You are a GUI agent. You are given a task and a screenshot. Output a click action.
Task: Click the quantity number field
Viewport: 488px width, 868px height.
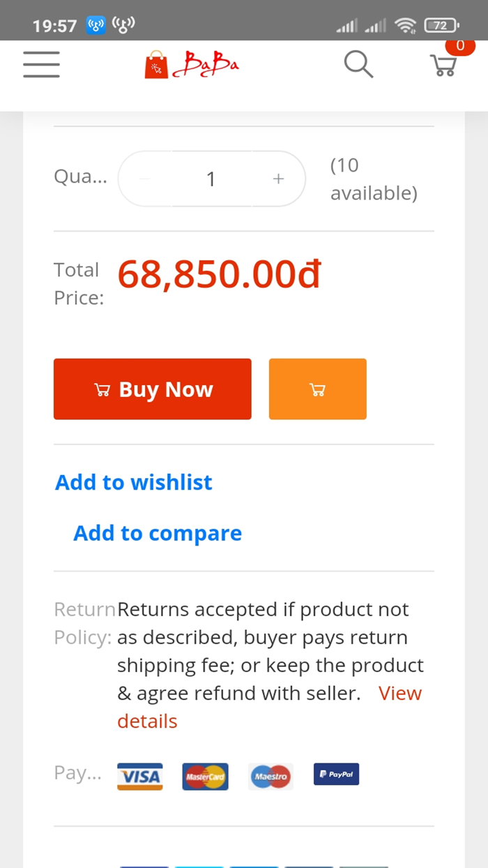point(211,179)
